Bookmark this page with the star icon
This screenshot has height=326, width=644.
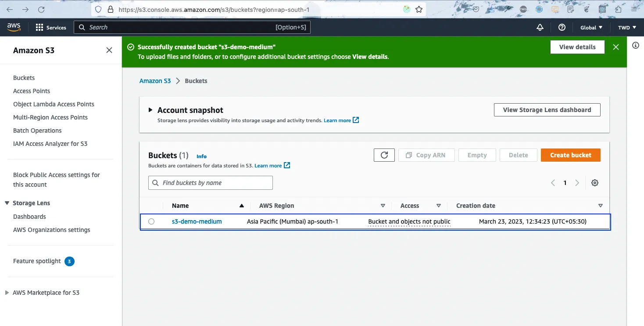pyautogui.click(x=419, y=9)
